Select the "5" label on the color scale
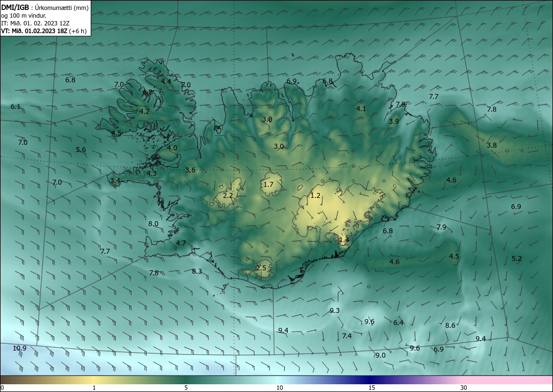Viewport: 553px width, 392px height. click(x=186, y=388)
